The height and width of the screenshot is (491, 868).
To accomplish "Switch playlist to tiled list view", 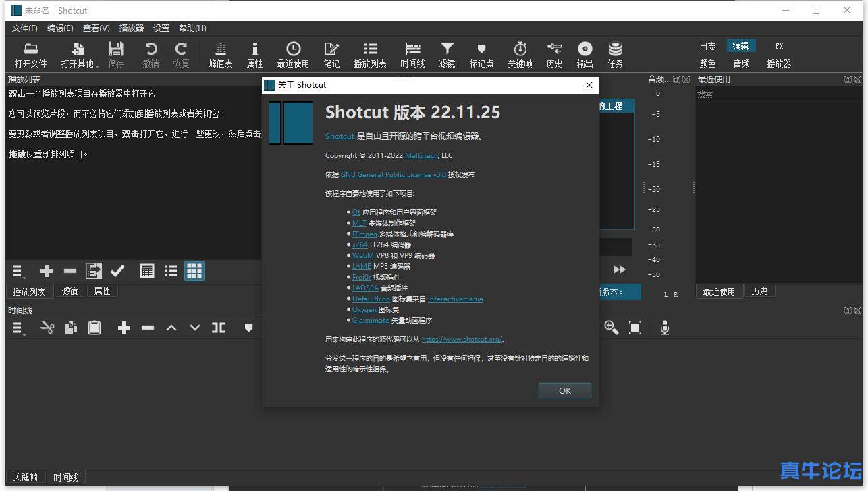I will tap(171, 271).
